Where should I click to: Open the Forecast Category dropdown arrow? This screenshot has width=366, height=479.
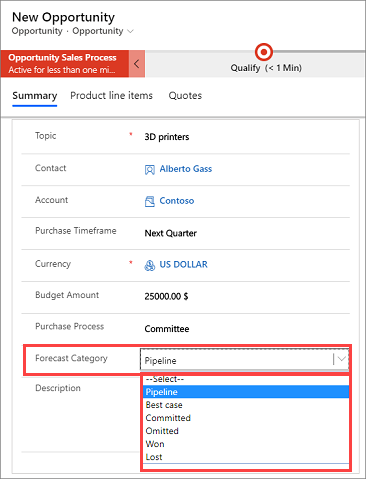(341, 359)
